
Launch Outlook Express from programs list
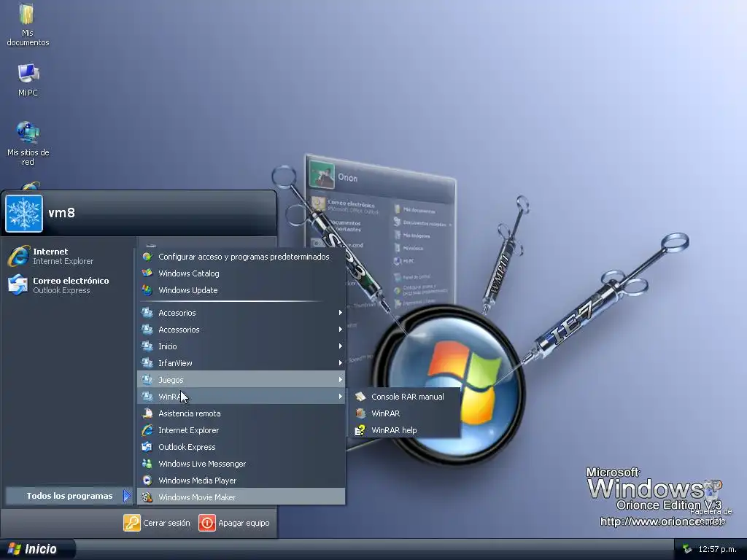(241, 447)
